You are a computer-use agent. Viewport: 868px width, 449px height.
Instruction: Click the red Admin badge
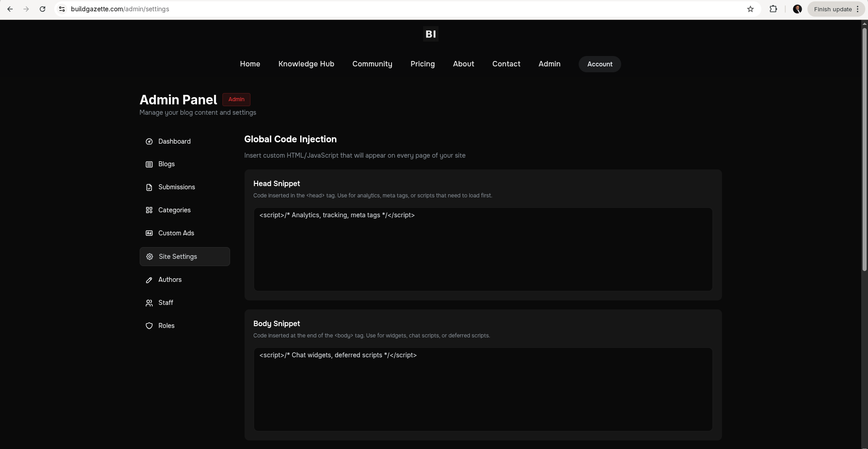[x=236, y=99]
